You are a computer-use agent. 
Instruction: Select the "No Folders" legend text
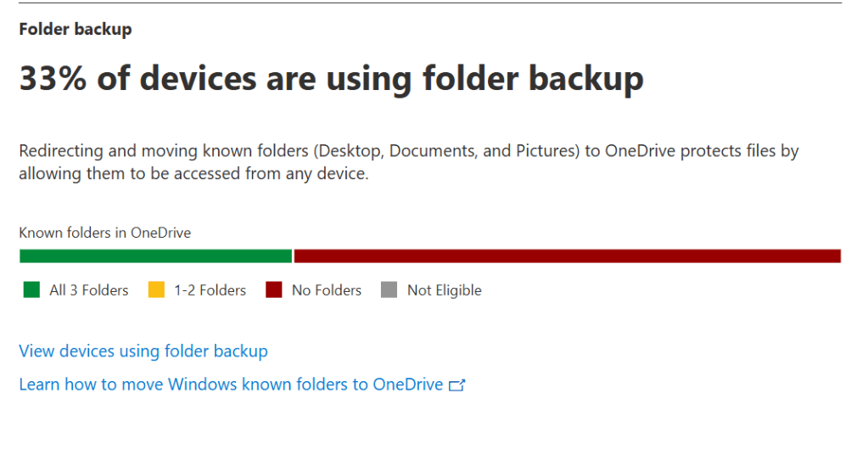(x=327, y=290)
